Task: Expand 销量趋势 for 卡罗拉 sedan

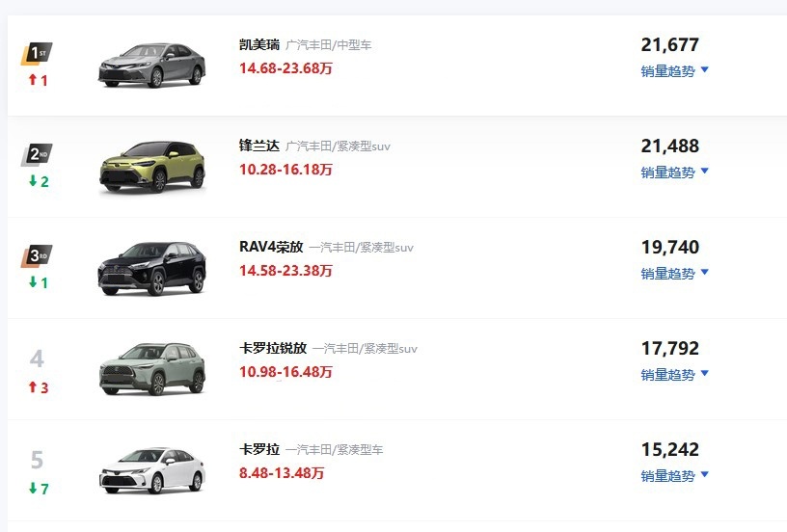Action: tap(674, 475)
